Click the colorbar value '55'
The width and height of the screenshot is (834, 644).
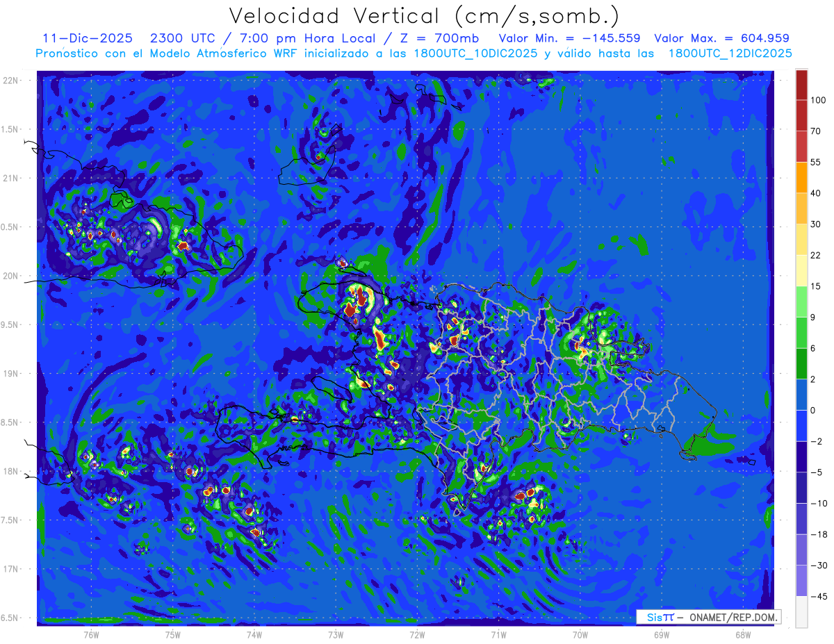816,162
